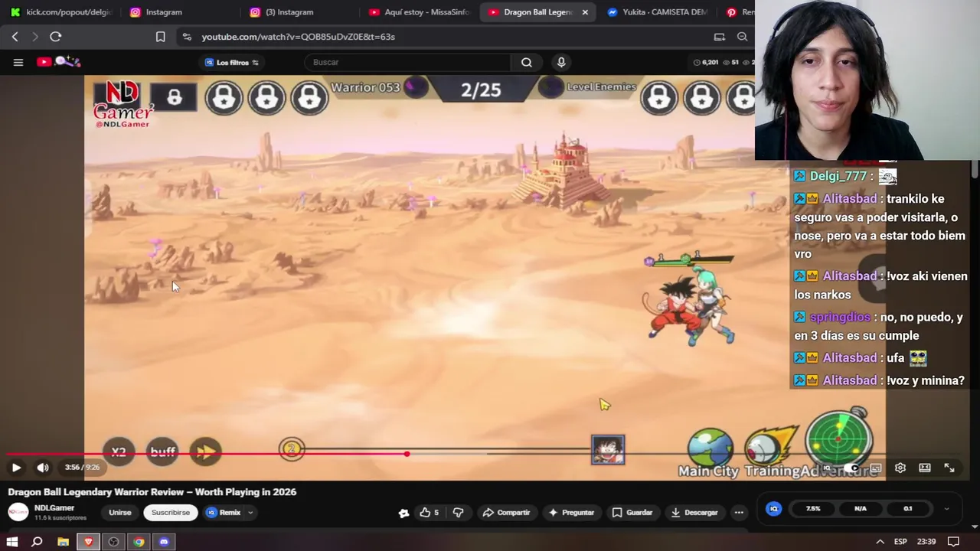Open the Windows Start menu

tap(12, 542)
